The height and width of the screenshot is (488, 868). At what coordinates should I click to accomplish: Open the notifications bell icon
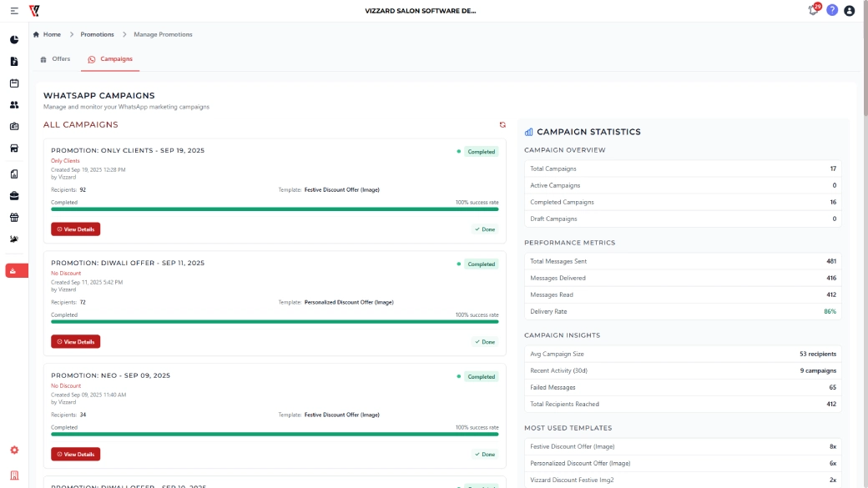tap(813, 11)
